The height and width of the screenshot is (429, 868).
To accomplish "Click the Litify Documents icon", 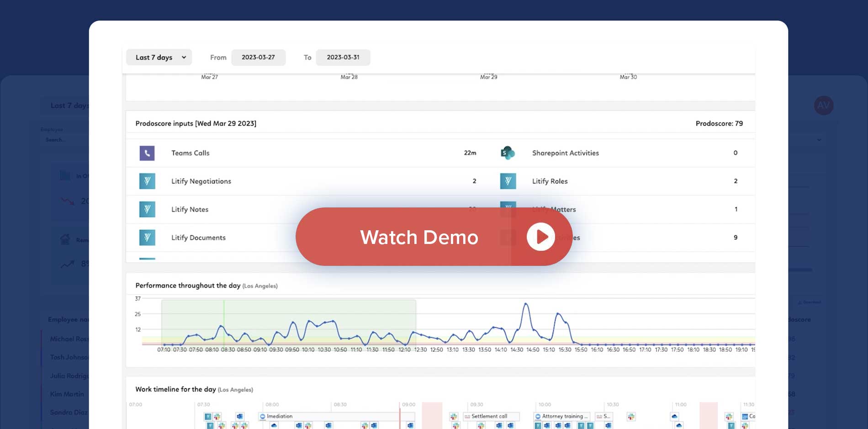I will (x=147, y=238).
